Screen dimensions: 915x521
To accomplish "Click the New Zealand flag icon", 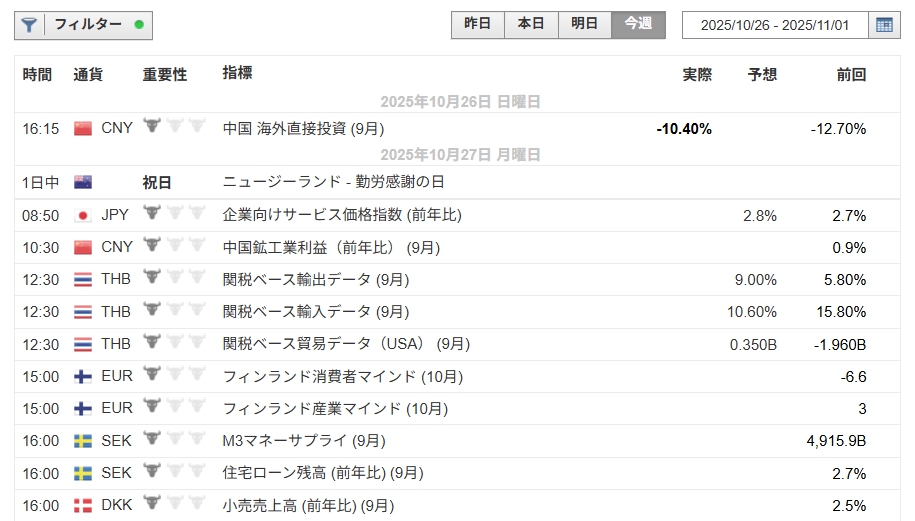I will pos(83,182).
